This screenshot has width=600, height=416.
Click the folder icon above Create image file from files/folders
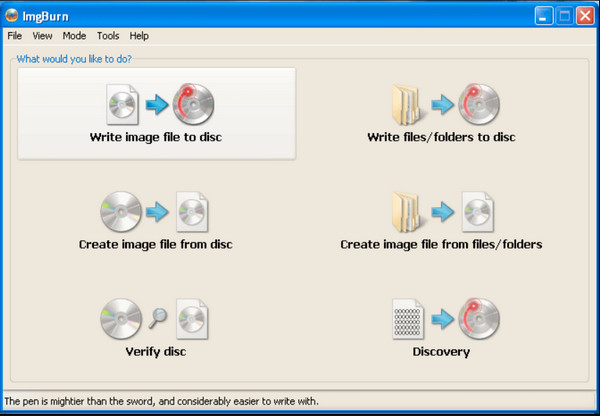pos(408,212)
